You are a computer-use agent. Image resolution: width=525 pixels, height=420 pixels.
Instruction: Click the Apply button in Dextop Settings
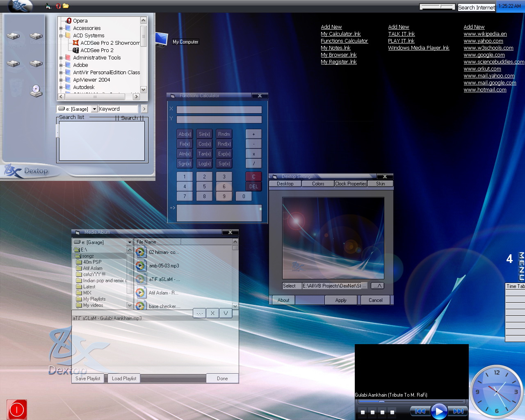click(340, 300)
